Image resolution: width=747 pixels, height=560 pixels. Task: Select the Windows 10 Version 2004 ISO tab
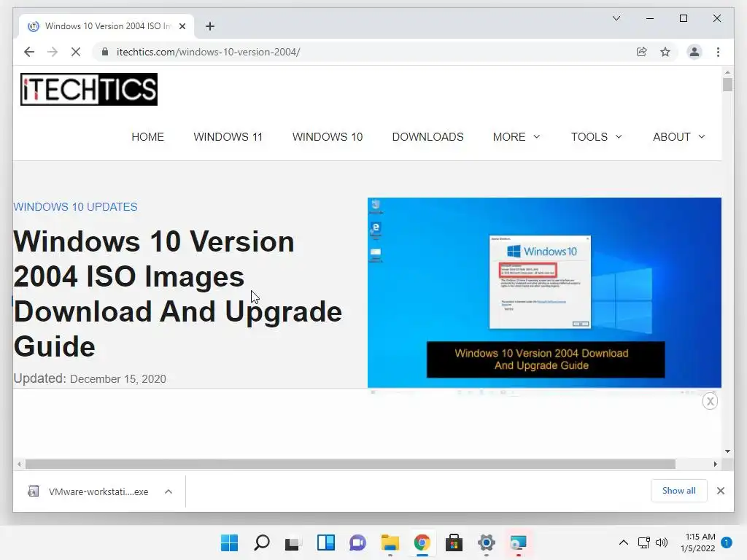(x=107, y=26)
